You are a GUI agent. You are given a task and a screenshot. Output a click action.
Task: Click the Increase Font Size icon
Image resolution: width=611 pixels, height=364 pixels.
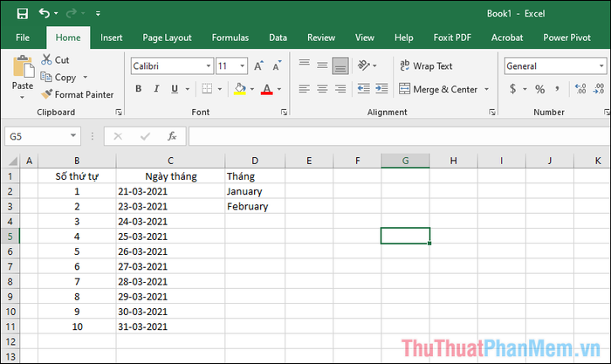coord(258,66)
